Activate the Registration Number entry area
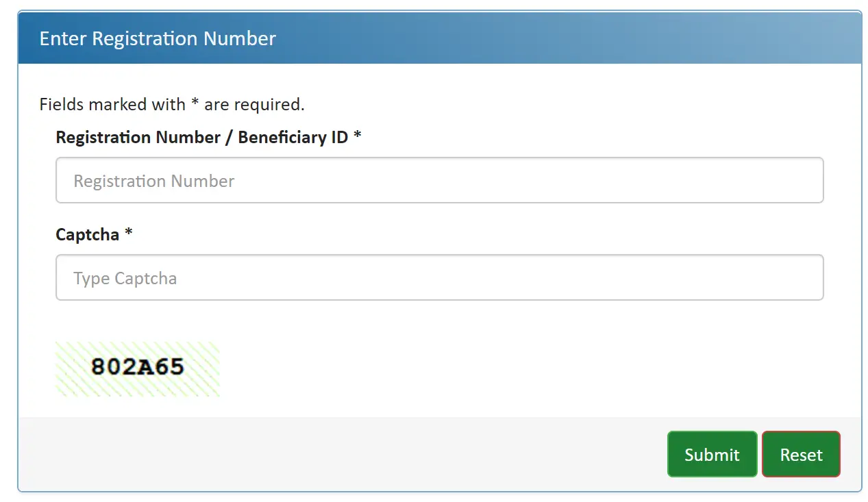This screenshot has width=868, height=502. pos(438,180)
